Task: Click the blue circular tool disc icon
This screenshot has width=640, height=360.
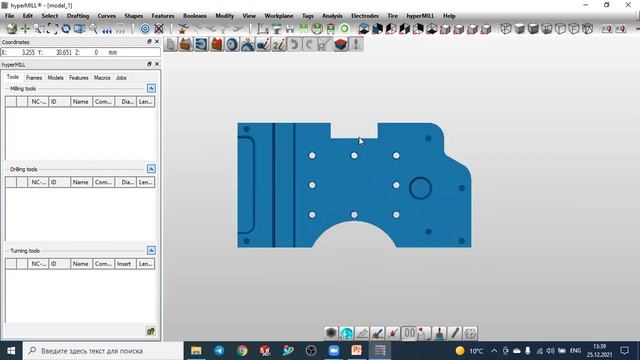Action: point(232,44)
